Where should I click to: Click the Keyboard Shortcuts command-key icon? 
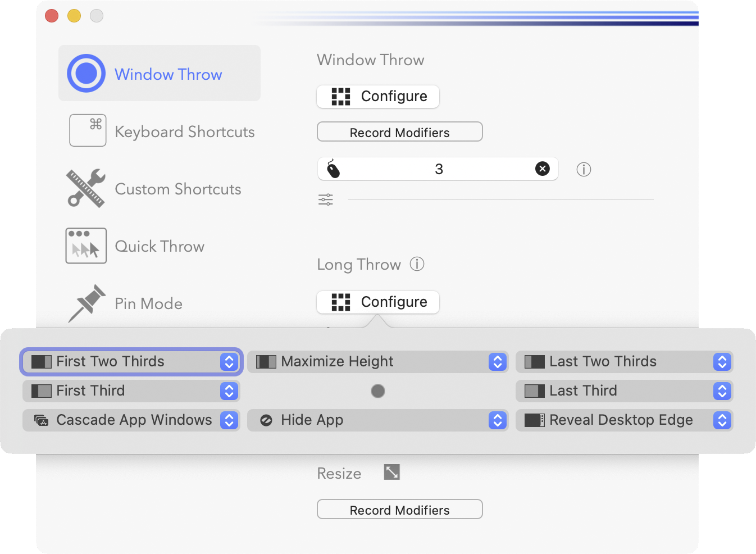click(x=88, y=130)
